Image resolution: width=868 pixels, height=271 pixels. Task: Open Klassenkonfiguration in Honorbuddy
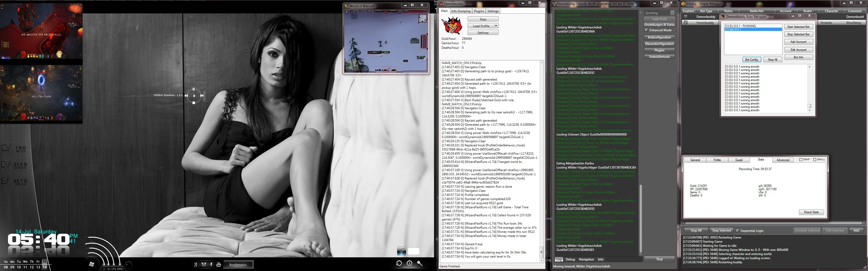pyautogui.click(x=660, y=44)
